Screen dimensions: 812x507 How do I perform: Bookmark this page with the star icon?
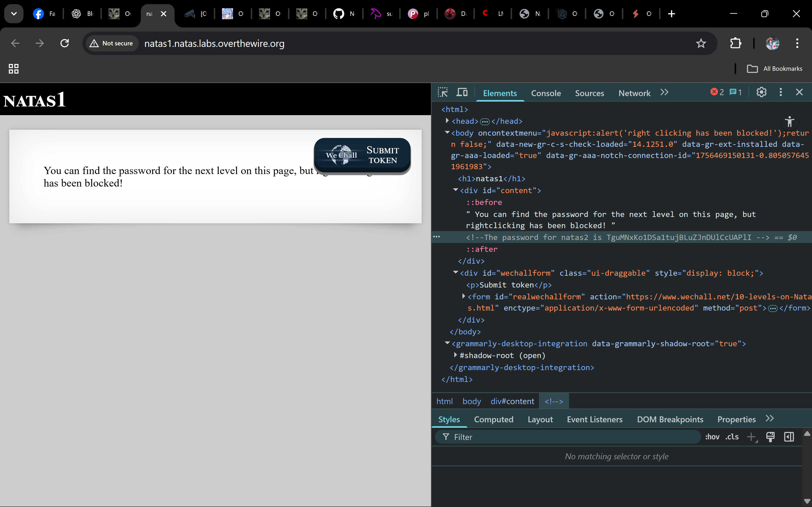pos(701,43)
